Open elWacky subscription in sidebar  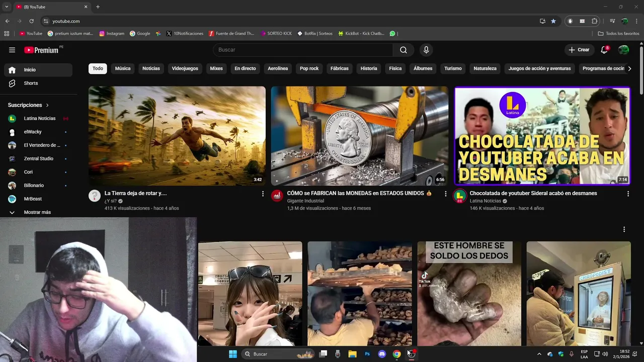click(38, 132)
